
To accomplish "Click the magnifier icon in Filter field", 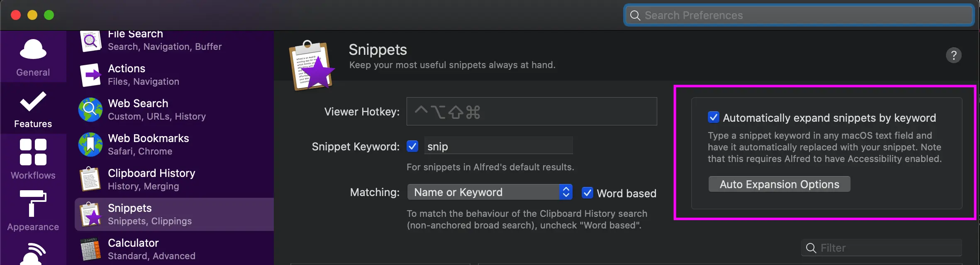I will coord(811,248).
